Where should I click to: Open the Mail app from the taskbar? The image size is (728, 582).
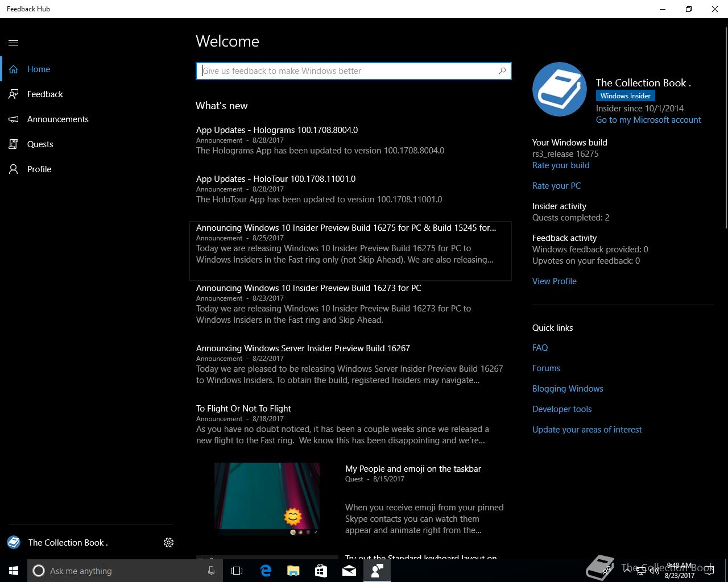coord(349,571)
